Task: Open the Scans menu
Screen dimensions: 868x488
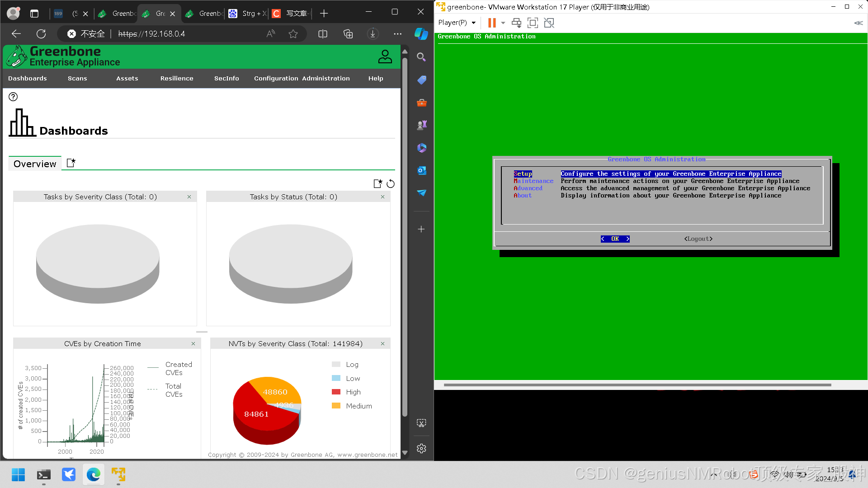Action: click(77, 78)
